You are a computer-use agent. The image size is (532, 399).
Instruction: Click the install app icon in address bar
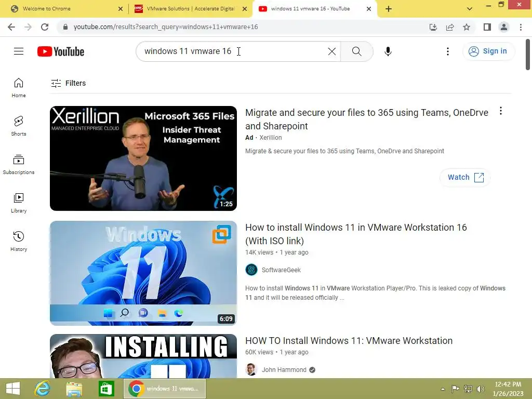(x=433, y=27)
